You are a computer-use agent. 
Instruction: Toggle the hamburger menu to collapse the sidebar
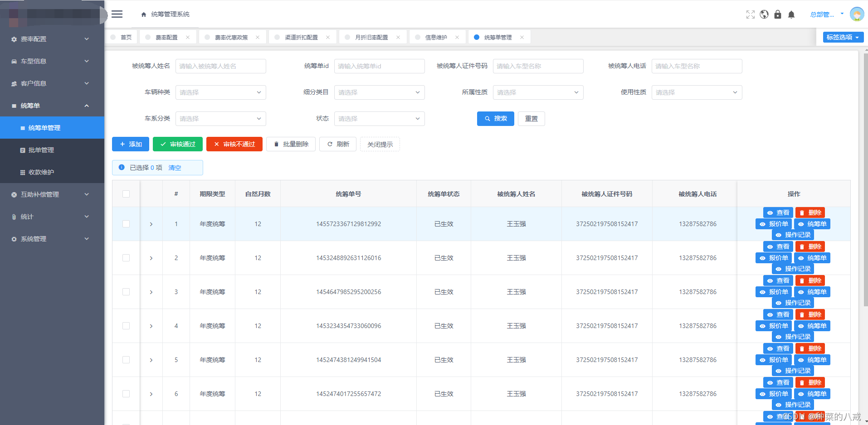click(117, 14)
